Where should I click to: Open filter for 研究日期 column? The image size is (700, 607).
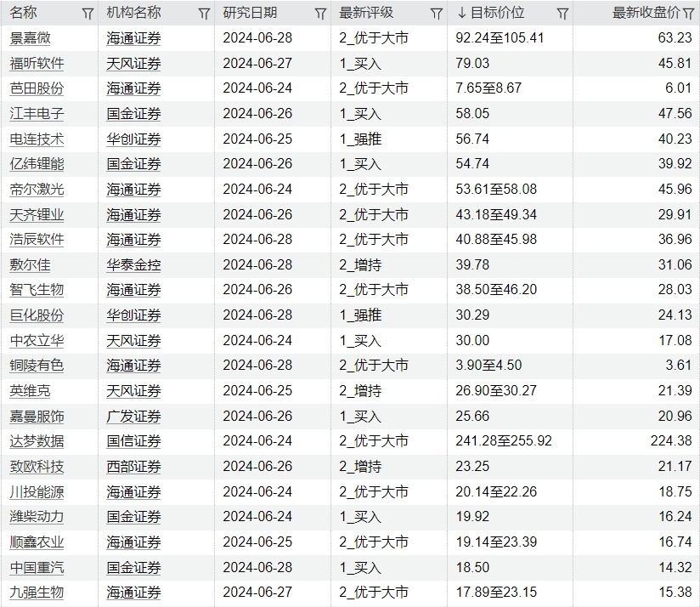pyautogui.click(x=320, y=14)
